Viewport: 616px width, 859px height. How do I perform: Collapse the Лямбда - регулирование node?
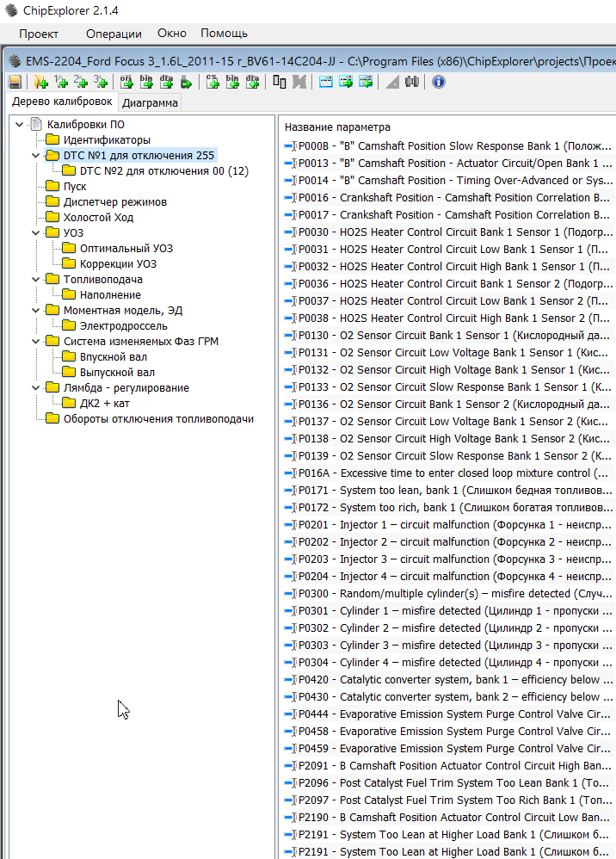pos(36,388)
